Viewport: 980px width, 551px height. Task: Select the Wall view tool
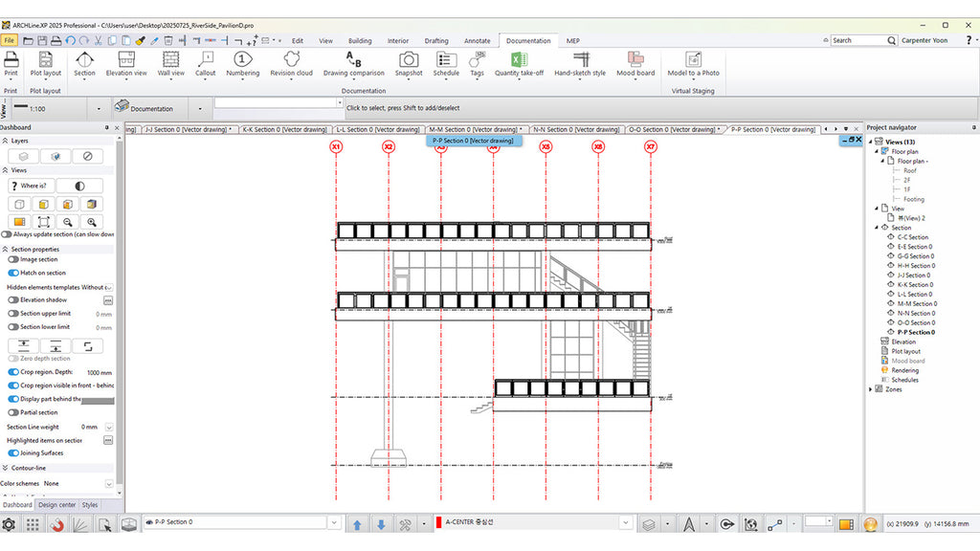[x=170, y=64]
